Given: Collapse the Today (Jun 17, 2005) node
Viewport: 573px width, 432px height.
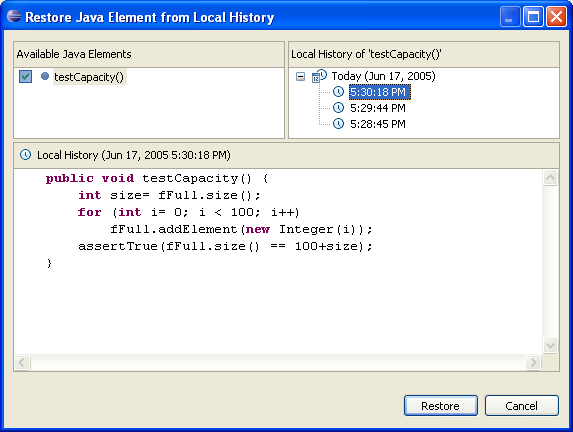Looking at the screenshot, I should point(300,76).
